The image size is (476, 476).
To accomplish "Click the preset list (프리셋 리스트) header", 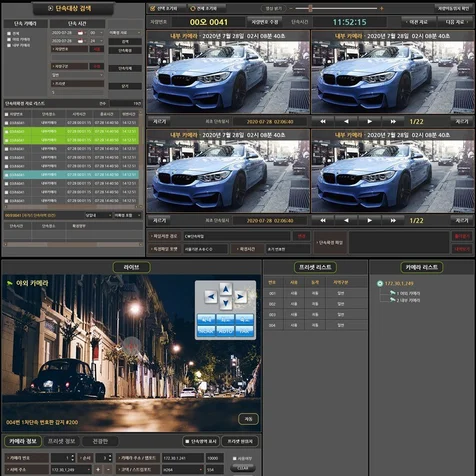I will point(315,267).
